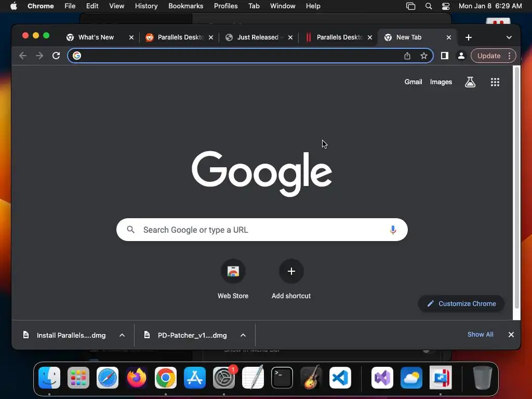Open the Search Labs flask icon
Viewport: 532px width, 399px height.
[x=470, y=82]
